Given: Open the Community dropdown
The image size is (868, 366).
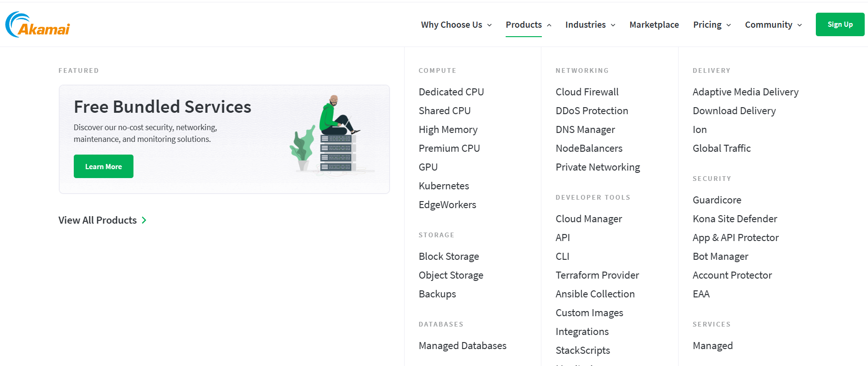Looking at the screenshot, I should pos(773,25).
